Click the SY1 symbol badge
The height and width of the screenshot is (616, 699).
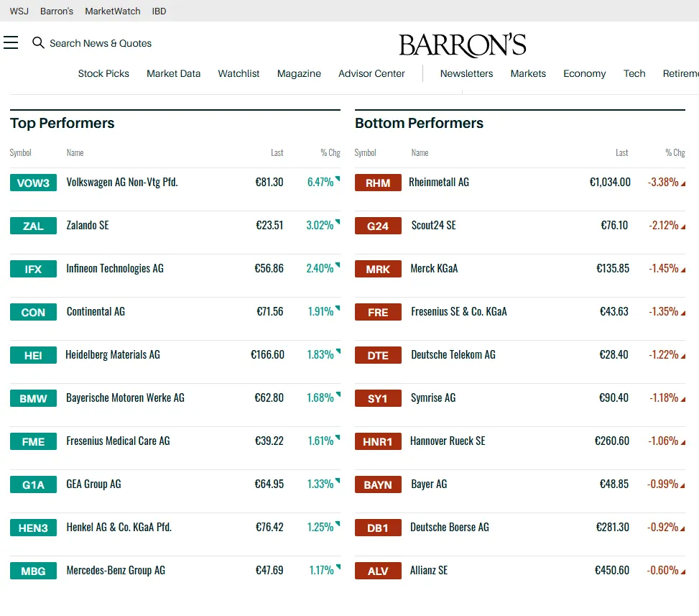click(x=378, y=398)
